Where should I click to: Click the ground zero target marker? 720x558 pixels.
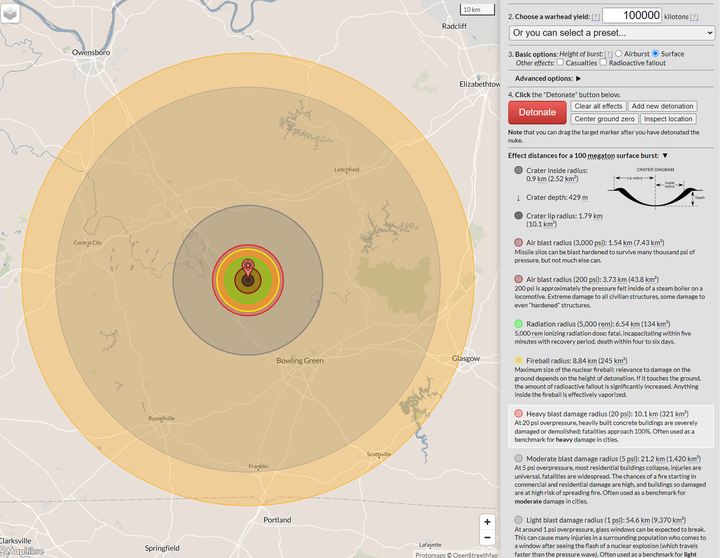click(x=248, y=269)
